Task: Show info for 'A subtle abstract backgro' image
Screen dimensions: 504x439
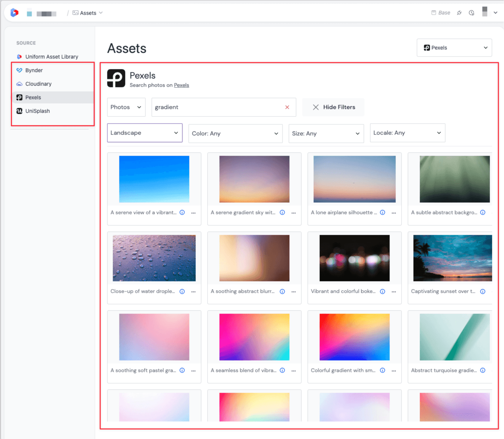Action: [x=483, y=213]
